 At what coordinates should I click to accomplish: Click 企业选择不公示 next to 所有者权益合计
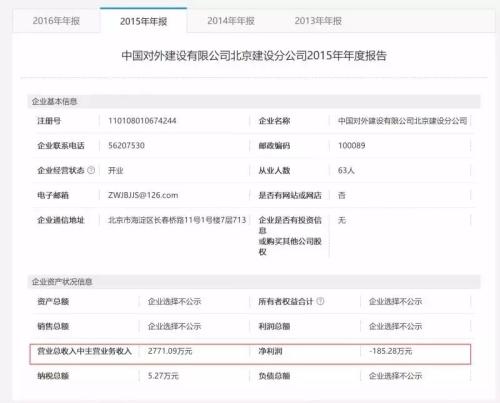[x=395, y=301]
